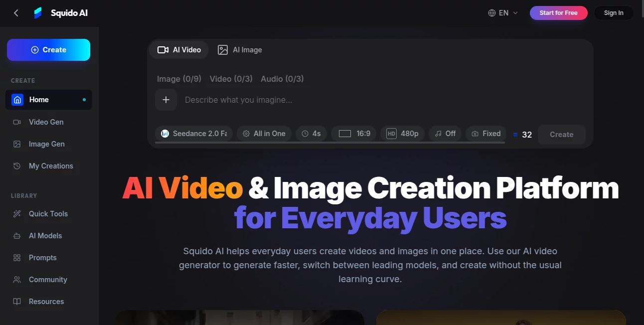Select the Image (0/9) reference label
This screenshot has height=325, width=644.
pyautogui.click(x=179, y=79)
